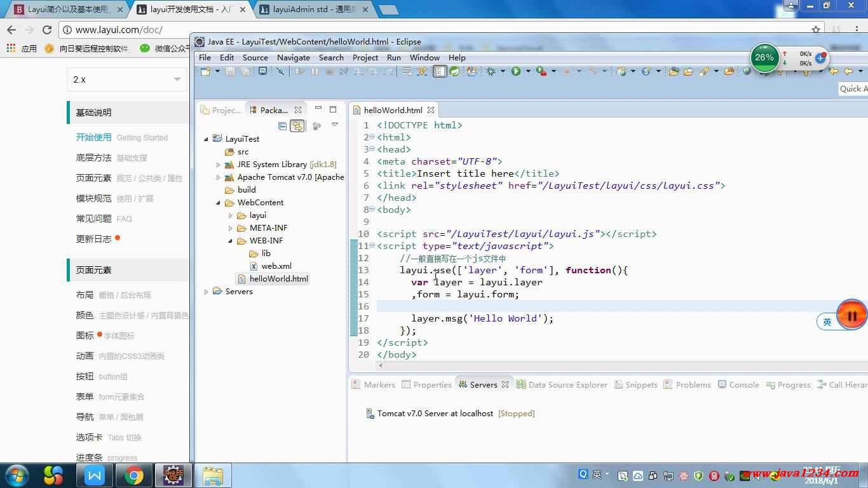Expand Apache Tomcat v7.0 library node
The image size is (868, 488).
(x=218, y=177)
